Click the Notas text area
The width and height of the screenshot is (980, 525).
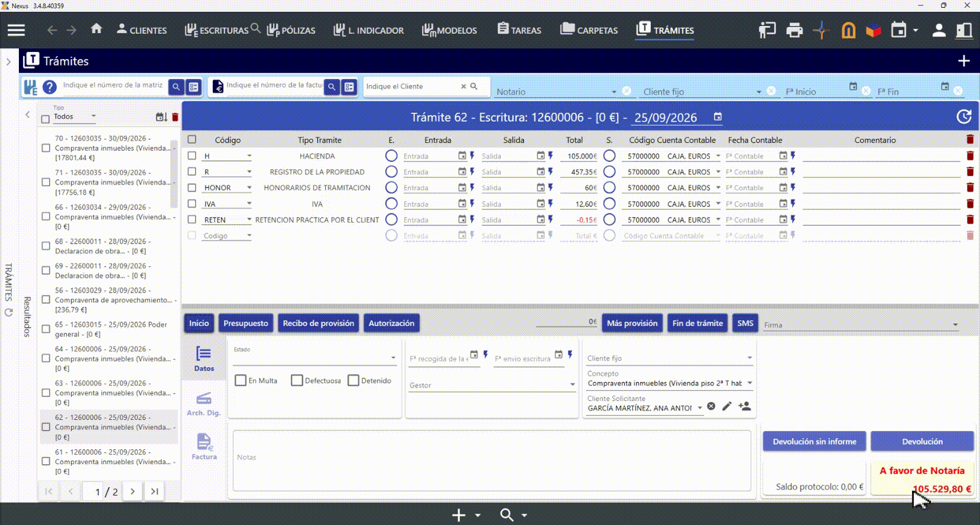click(x=492, y=461)
